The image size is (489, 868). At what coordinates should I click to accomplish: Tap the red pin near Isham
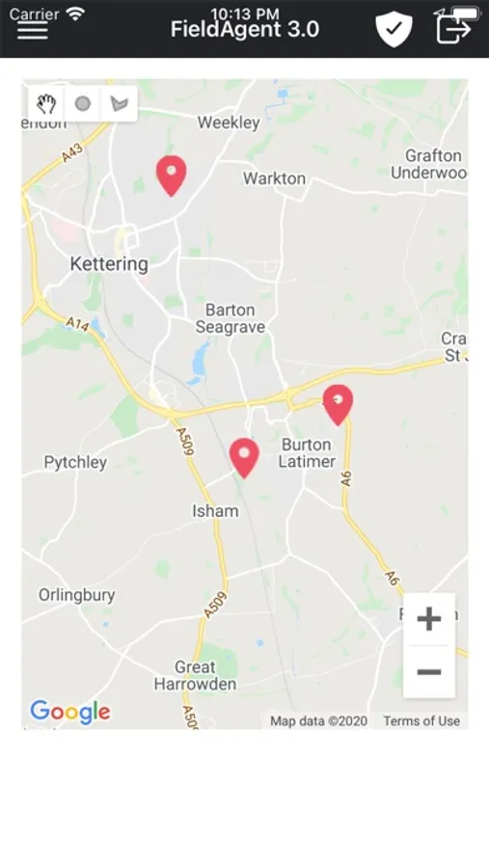244,458
